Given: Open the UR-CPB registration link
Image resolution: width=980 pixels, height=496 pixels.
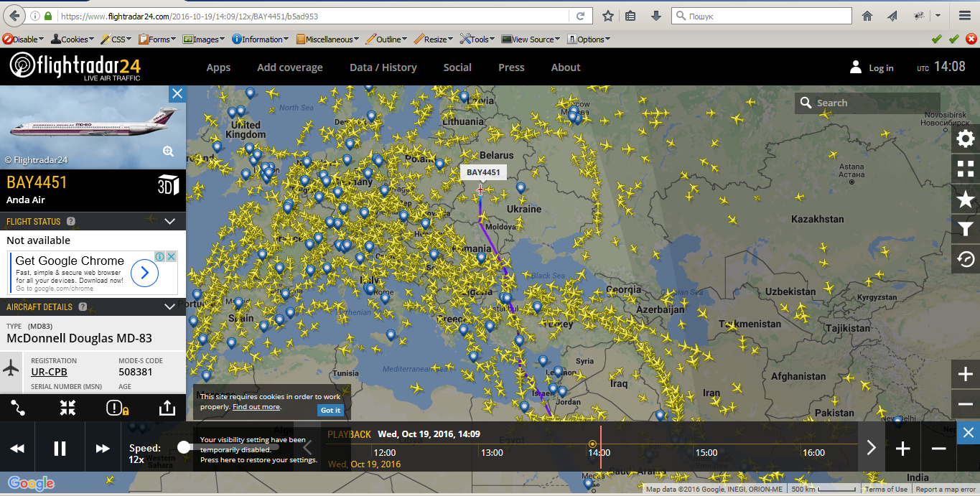Looking at the screenshot, I should (x=49, y=372).
